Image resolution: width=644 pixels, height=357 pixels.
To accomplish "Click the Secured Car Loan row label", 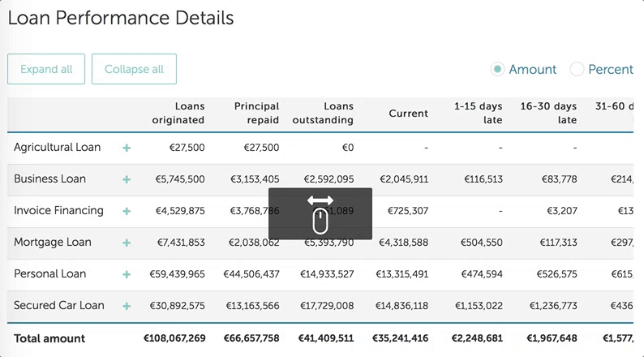I will [x=59, y=306].
